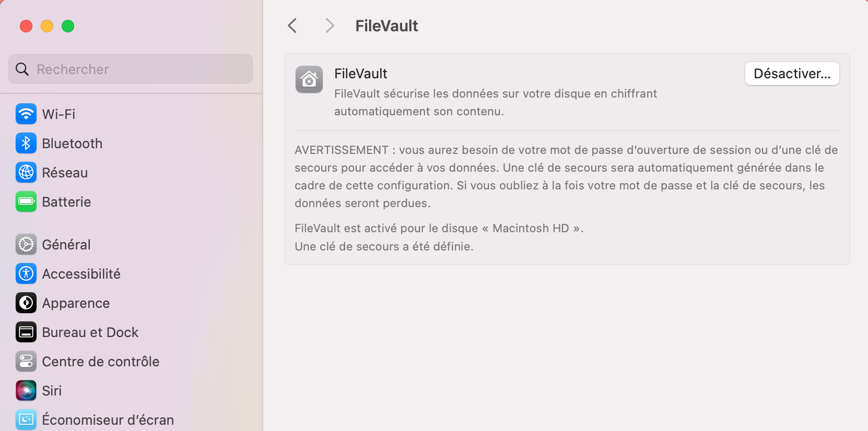Select the Batterie sidebar entry
This screenshot has height=431, width=868.
pyautogui.click(x=66, y=202)
